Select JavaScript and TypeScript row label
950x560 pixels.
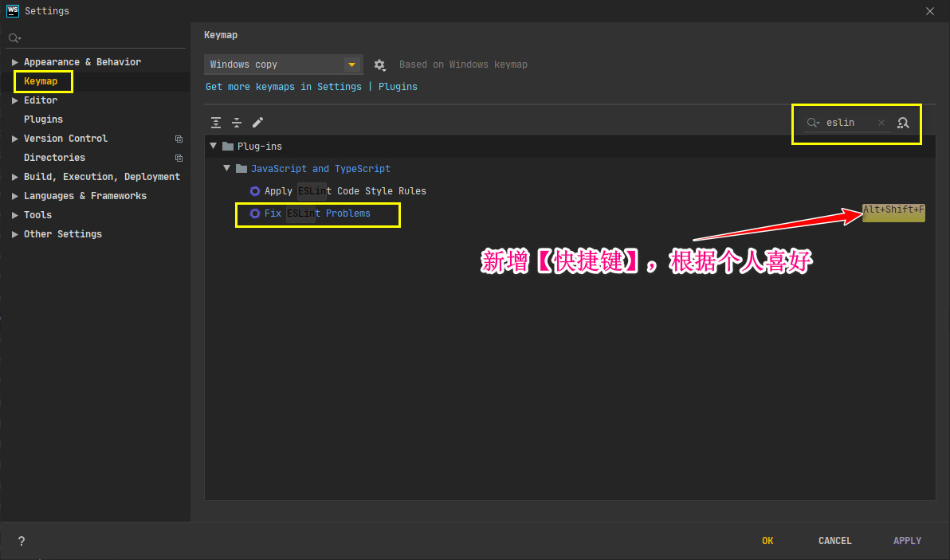(x=320, y=169)
